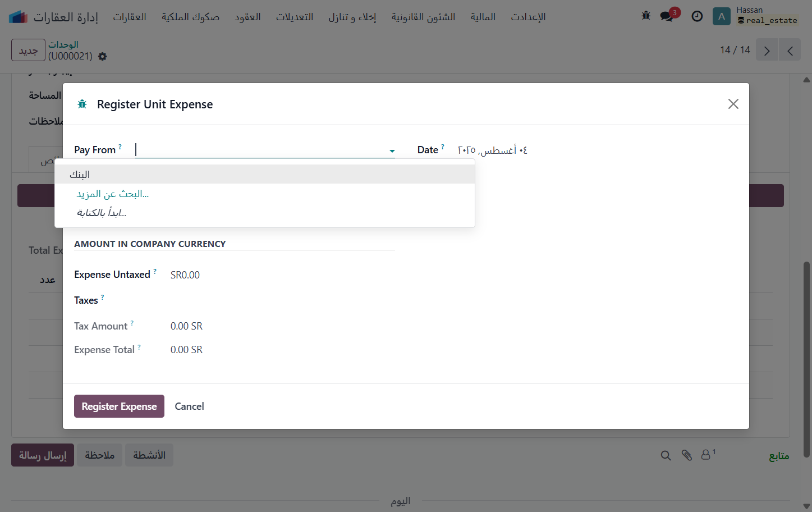Open the messages chat icon
812x512 pixels.
[667, 16]
